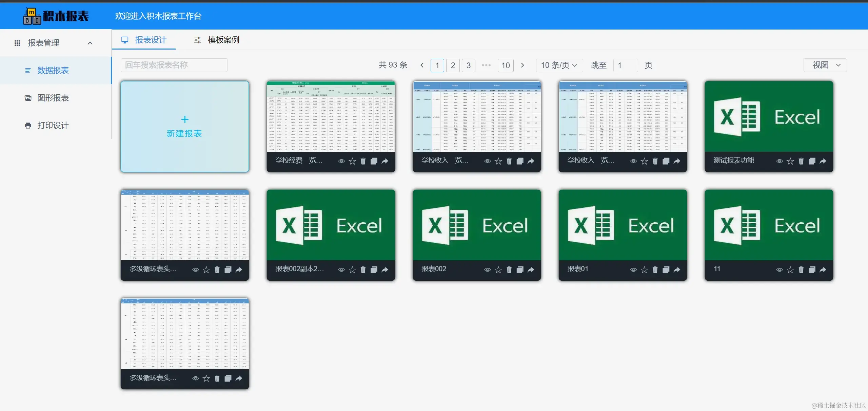Focus the report name search field
This screenshot has width=868, height=411.
click(174, 65)
